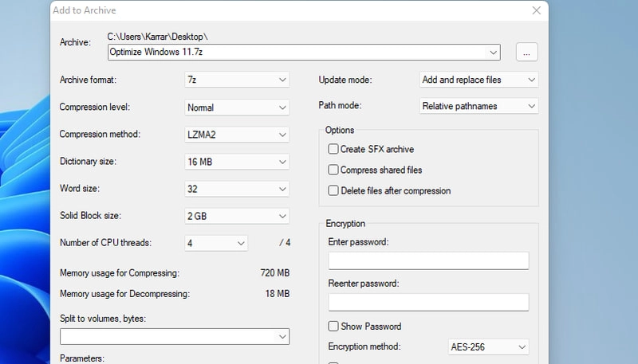Open the Encryption method AES-256 dropdown

pyautogui.click(x=488, y=347)
